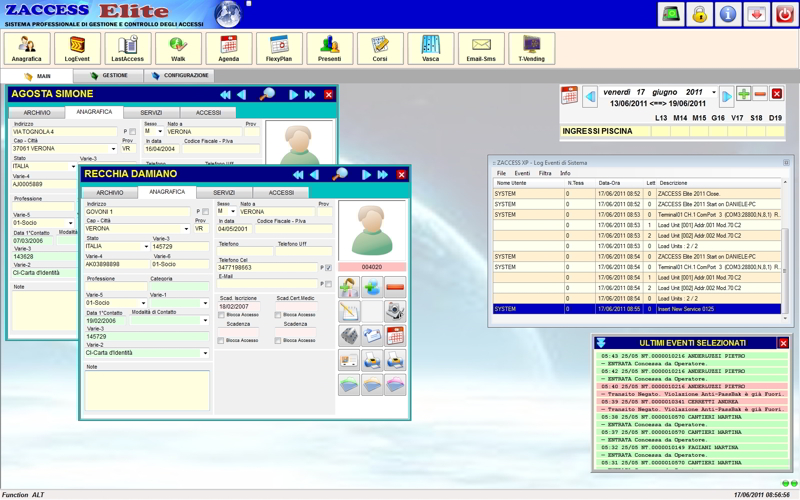
Task: Switch to the CONFIGURAZIONE tab
Action: pos(180,76)
